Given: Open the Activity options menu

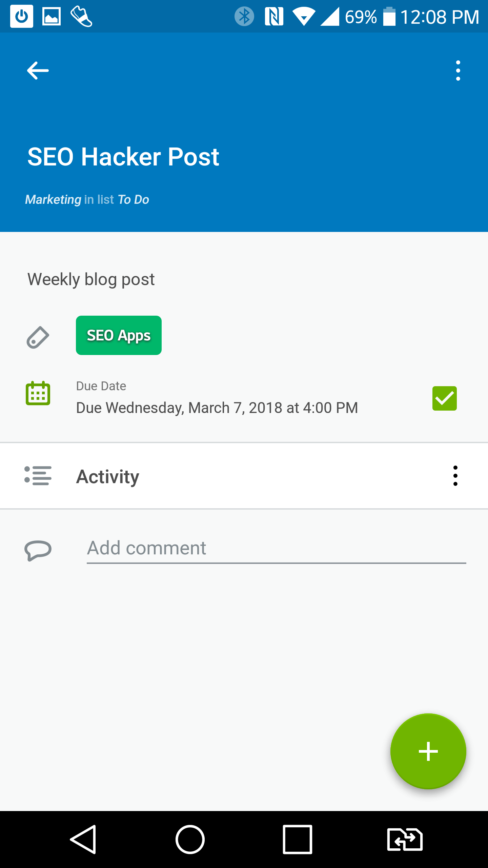Looking at the screenshot, I should (455, 476).
